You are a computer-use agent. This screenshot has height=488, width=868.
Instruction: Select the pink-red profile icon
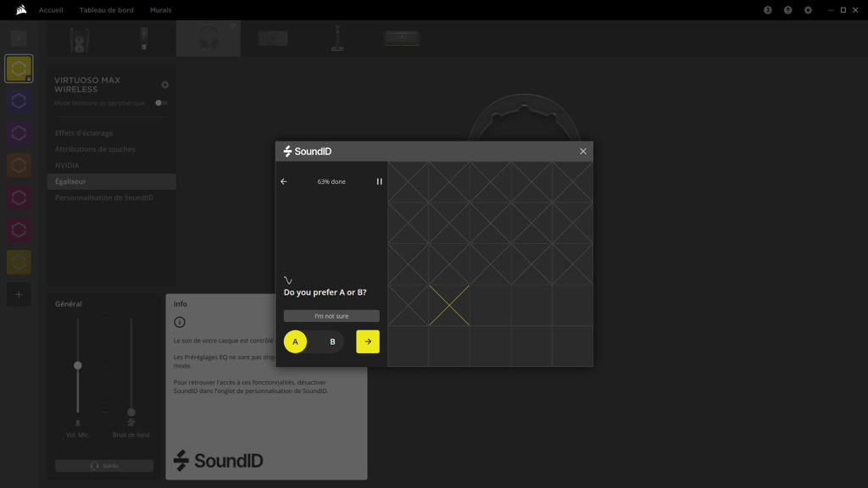click(x=19, y=230)
